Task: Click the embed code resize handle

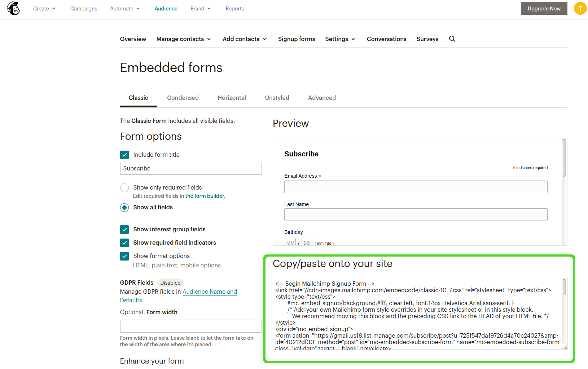Action: click(565, 347)
